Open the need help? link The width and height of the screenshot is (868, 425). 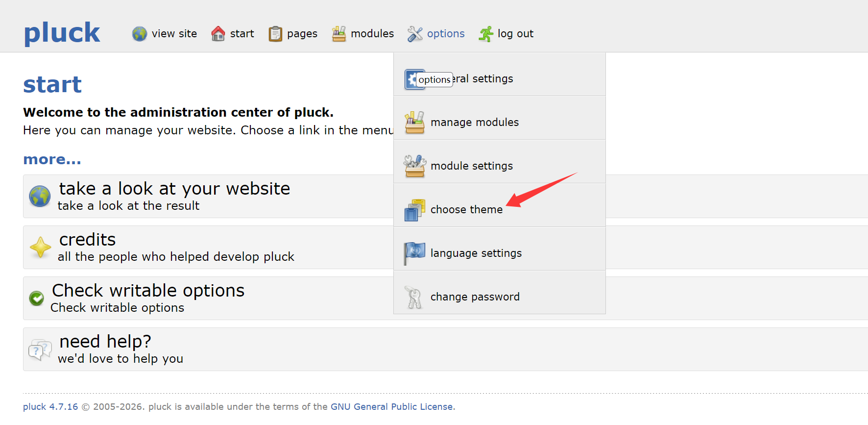click(x=105, y=342)
